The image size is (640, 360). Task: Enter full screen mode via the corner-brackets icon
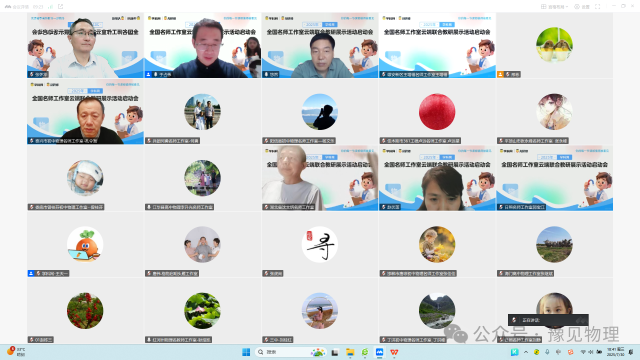click(598, 7)
